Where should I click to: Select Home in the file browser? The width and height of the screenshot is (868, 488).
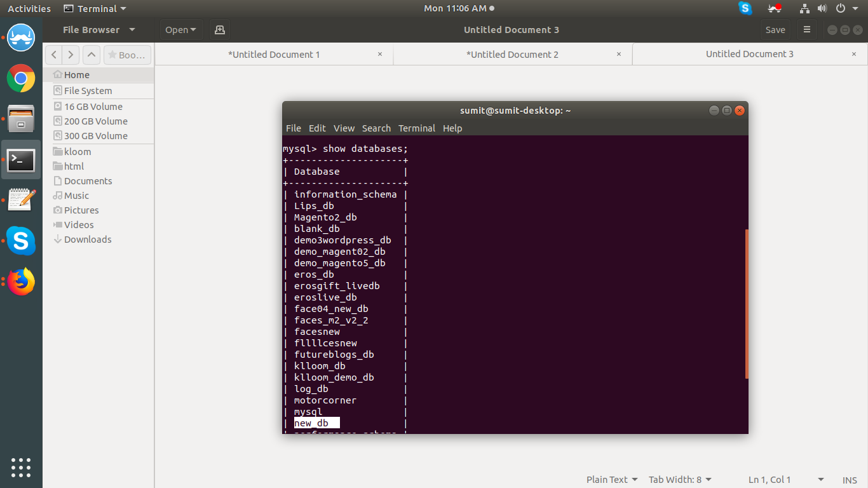click(98, 75)
